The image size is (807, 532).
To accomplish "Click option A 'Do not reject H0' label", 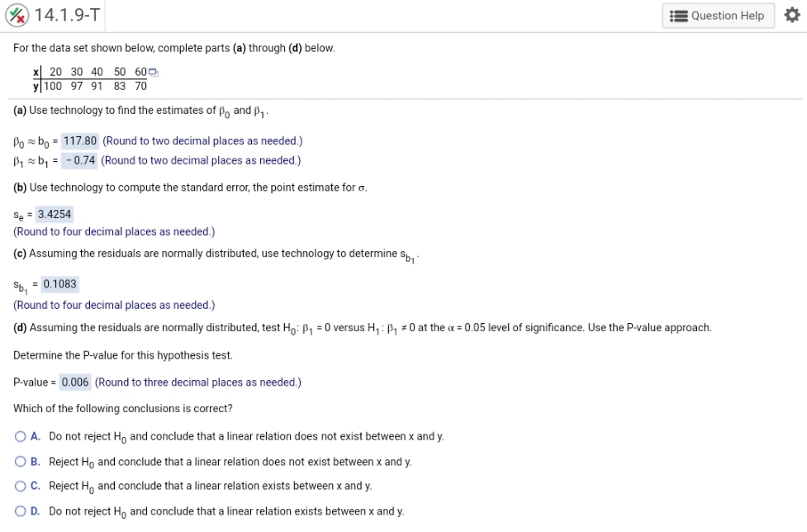I will 87,436.
